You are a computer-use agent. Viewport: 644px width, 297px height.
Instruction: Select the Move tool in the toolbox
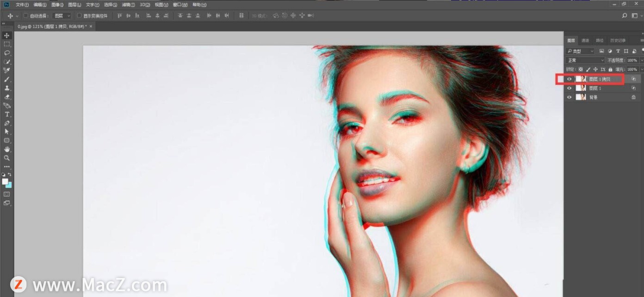click(x=6, y=36)
